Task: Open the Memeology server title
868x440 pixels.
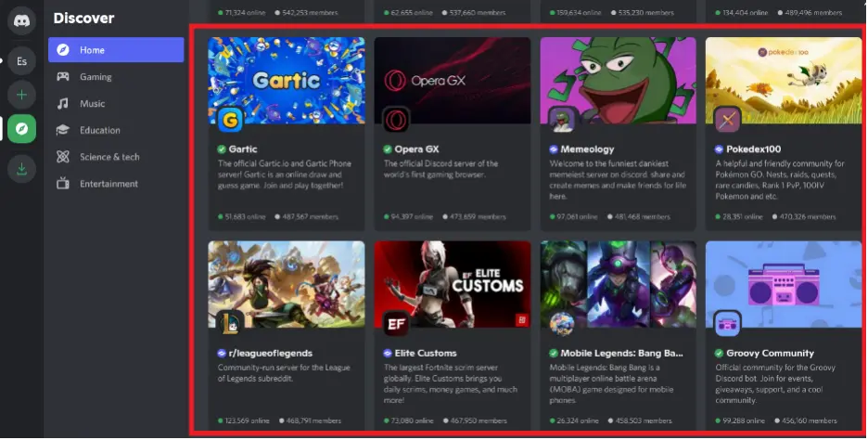Action: (x=587, y=149)
